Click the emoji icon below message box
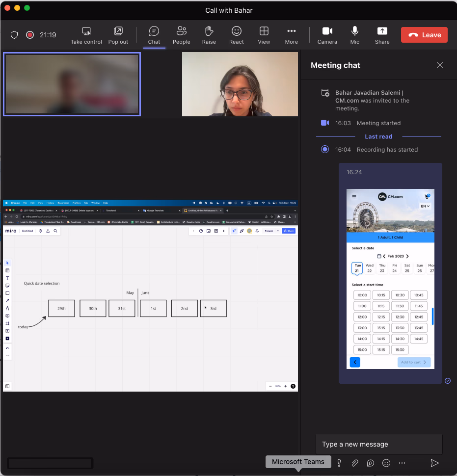Image resolution: width=457 pixels, height=476 pixels. click(x=386, y=463)
